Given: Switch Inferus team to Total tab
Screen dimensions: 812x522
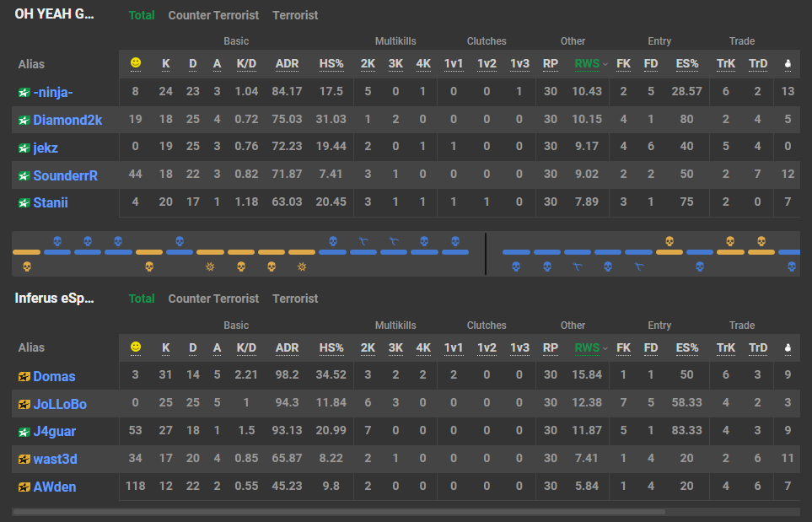Looking at the screenshot, I should [x=142, y=299].
